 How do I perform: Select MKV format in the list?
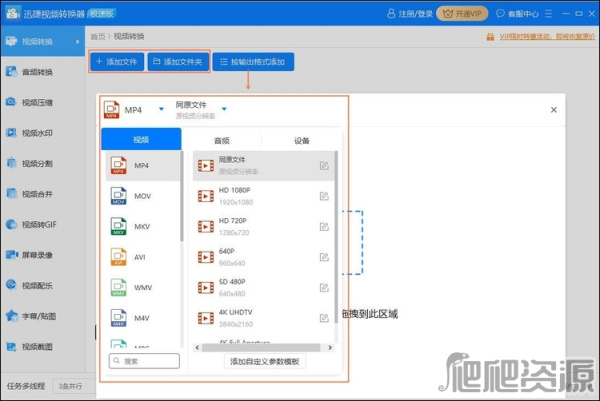click(x=142, y=227)
